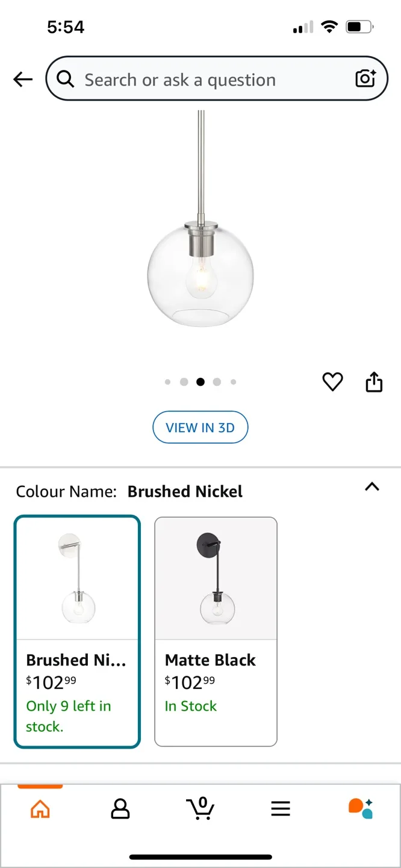Tap the back arrow icon
Screen dimensions: 401x868
(x=22, y=79)
